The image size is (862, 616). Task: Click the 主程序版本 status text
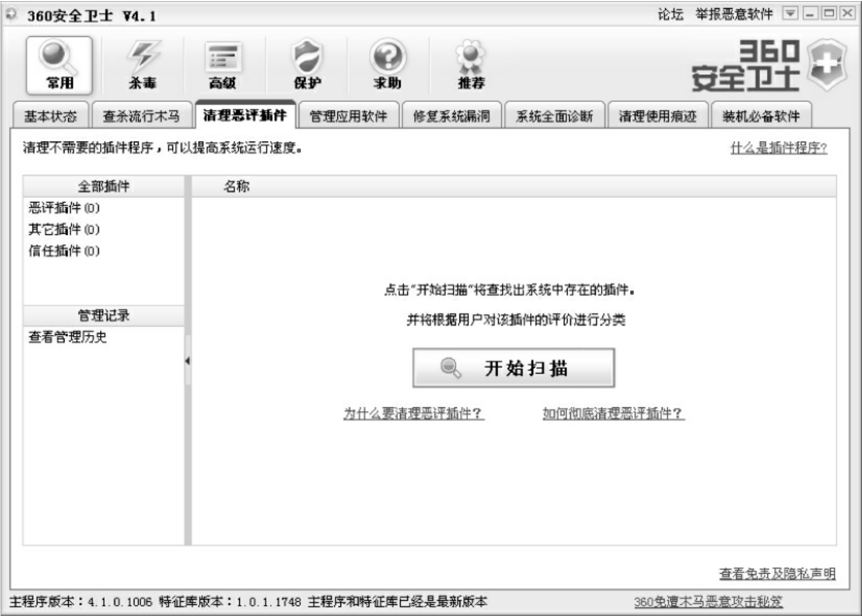[80, 601]
